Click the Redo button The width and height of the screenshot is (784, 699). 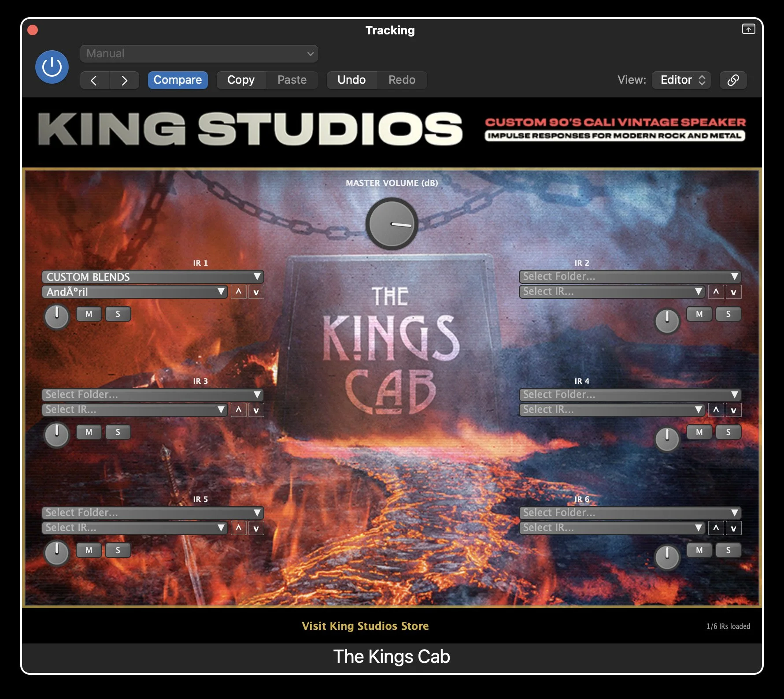[x=402, y=80]
